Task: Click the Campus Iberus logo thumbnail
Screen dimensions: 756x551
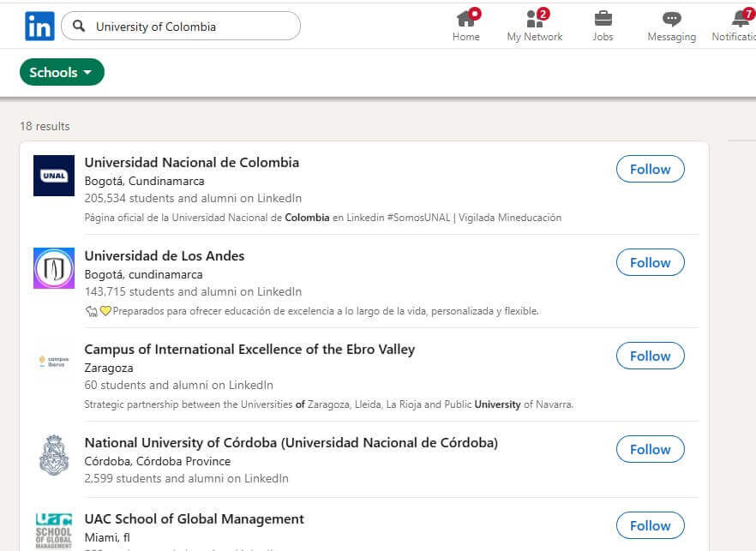Action: 54,362
